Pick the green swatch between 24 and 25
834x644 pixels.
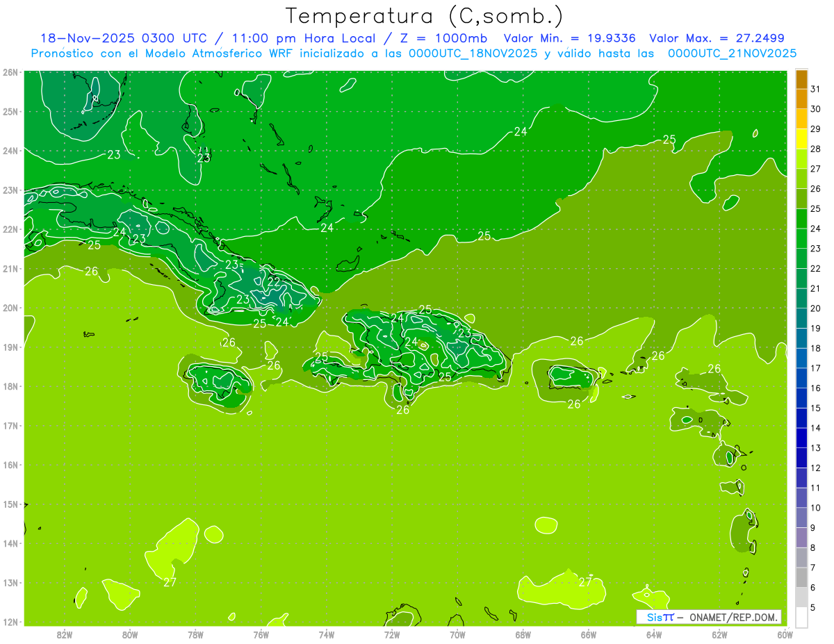tap(801, 219)
